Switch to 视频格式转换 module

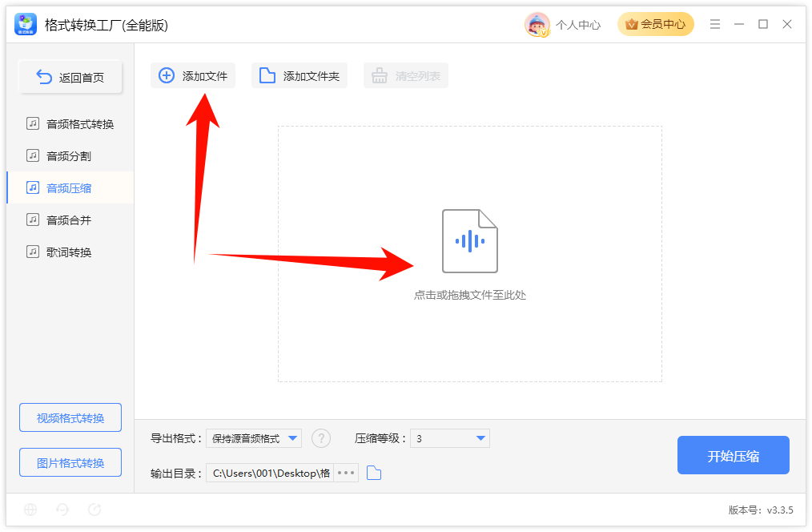(70, 417)
